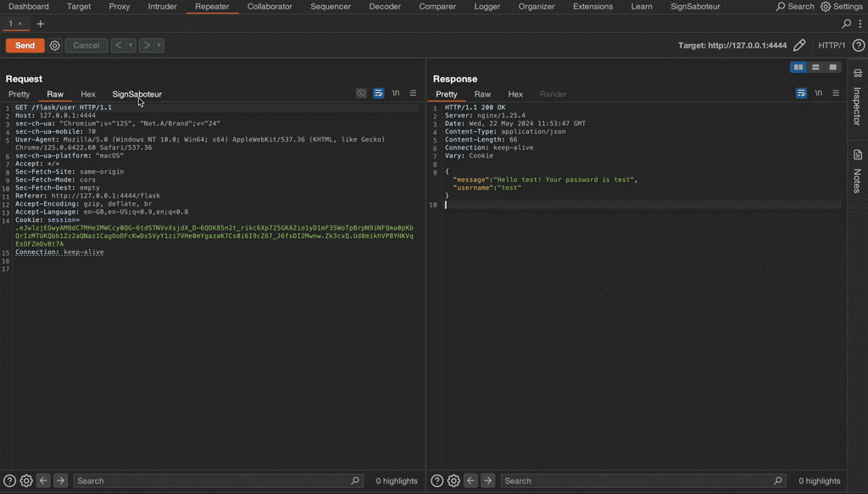868x494 pixels.
Task: Open Response panel hamburger menu
Action: pyautogui.click(x=836, y=93)
